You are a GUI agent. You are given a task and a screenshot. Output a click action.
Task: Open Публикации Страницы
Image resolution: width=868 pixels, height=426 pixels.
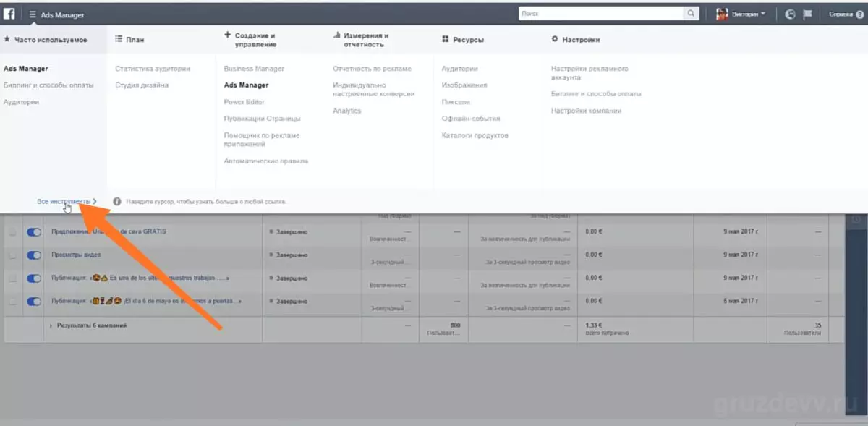pos(262,119)
